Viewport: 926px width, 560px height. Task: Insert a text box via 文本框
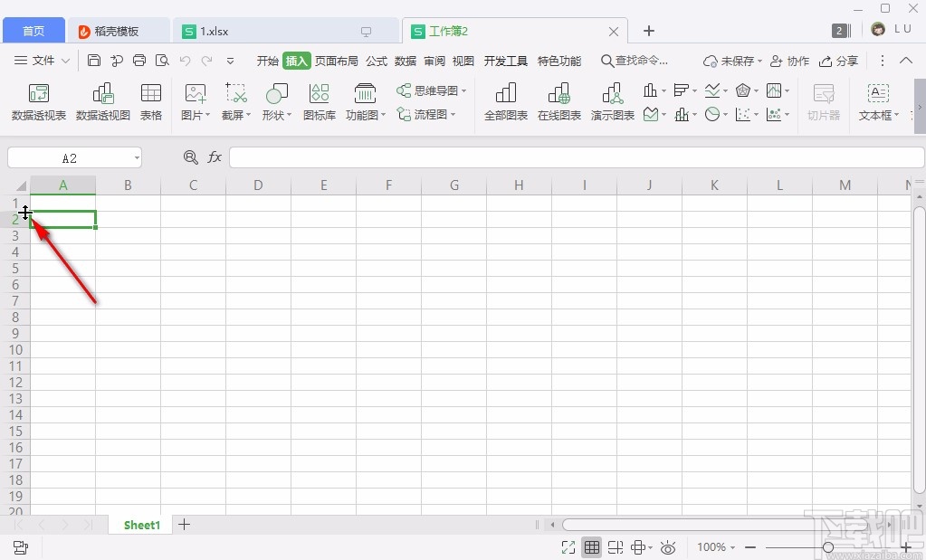tap(877, 101)
